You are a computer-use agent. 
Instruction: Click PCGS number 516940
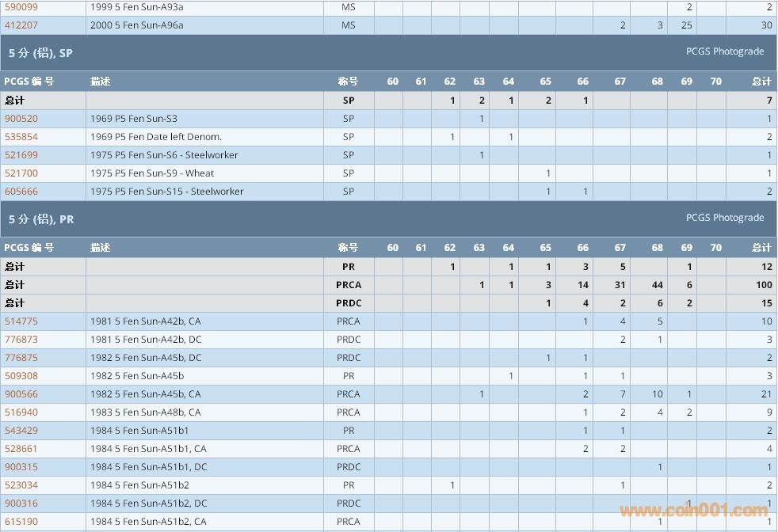pos(21,412)
